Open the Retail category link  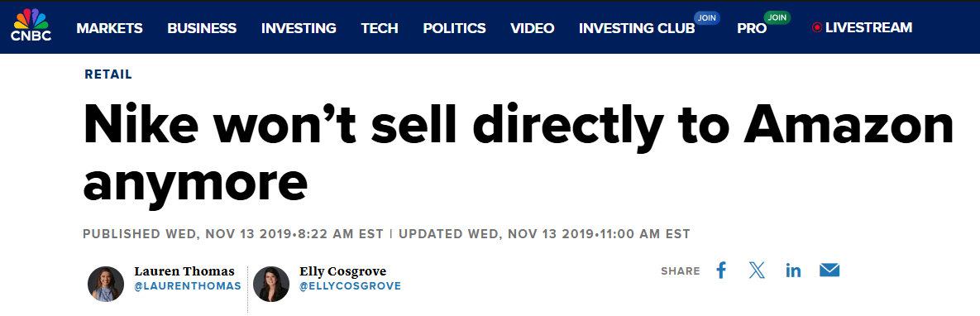pos(108,74)
